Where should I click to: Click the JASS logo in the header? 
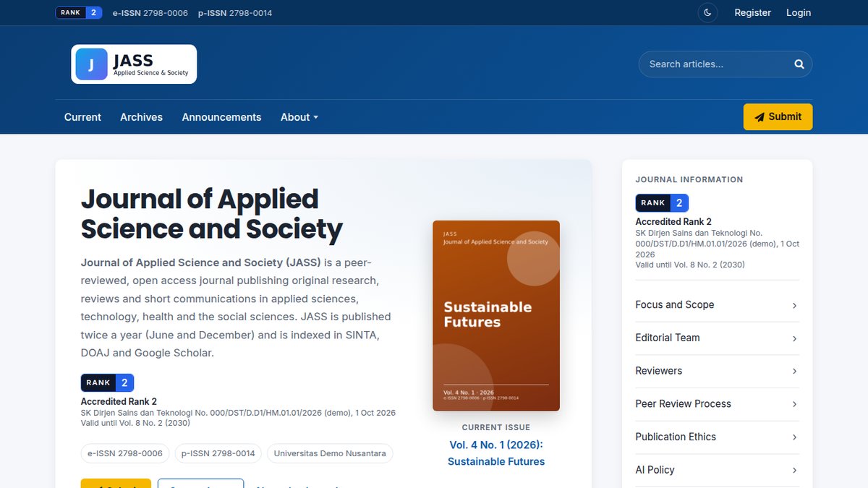[x=134, y=64]
